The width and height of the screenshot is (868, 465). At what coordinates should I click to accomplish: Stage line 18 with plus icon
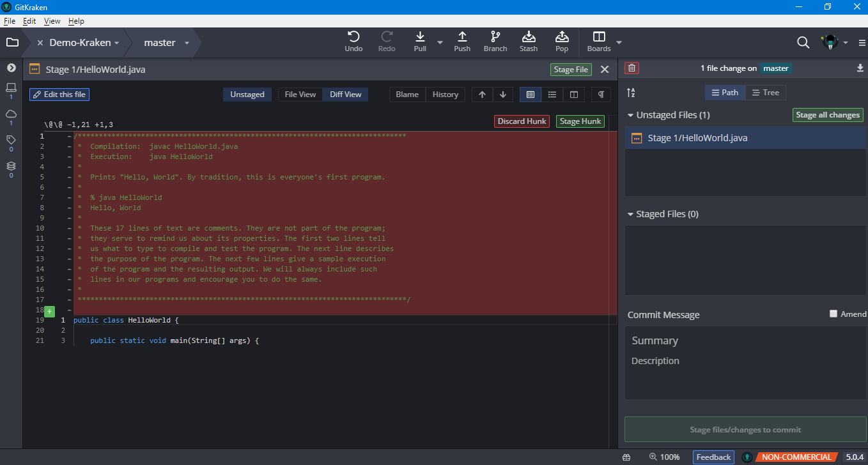click(49, 310)
